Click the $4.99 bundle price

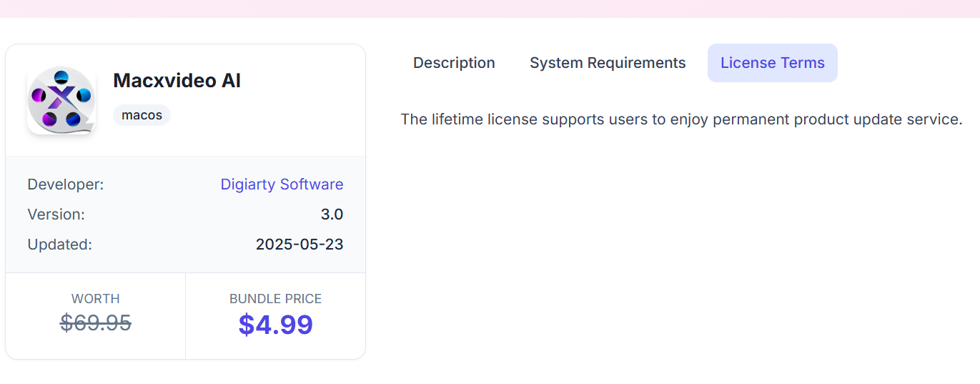pos(275,325)
